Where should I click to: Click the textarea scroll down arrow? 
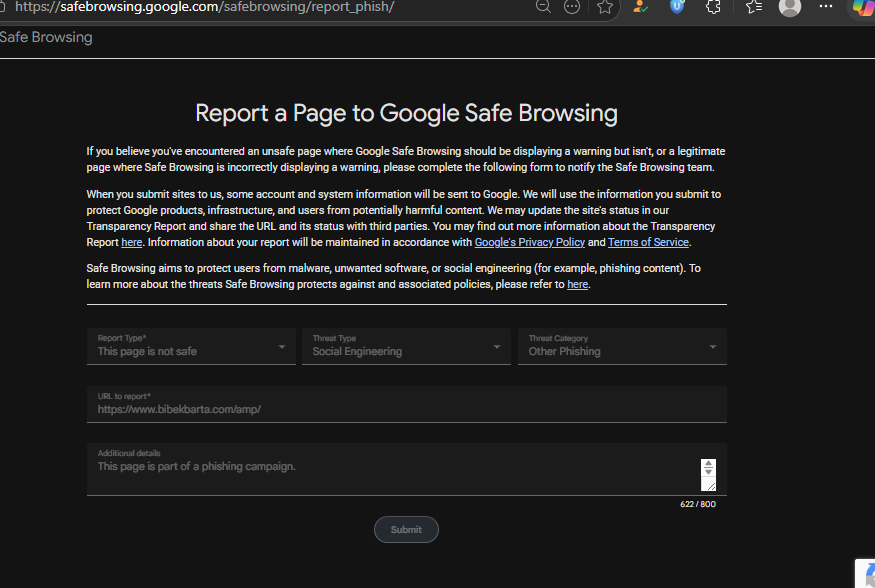708,472
